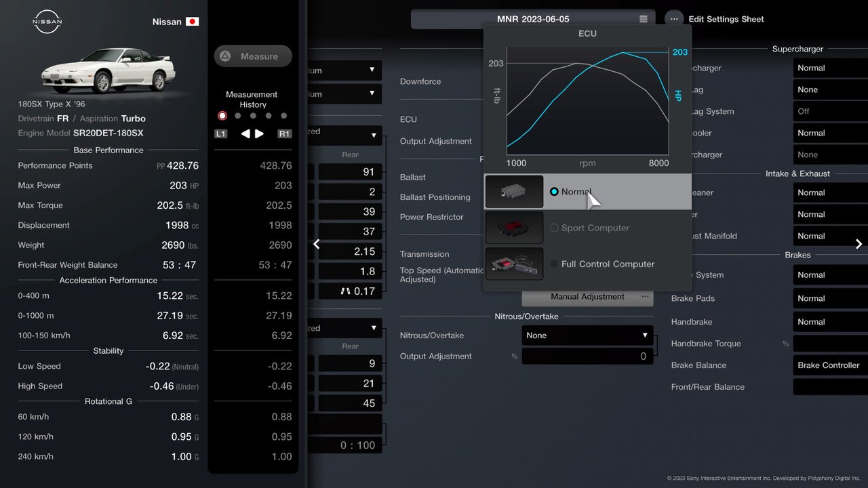Open the MNR 2023-06-05 settings sheet selector

[x=533, y=19]
